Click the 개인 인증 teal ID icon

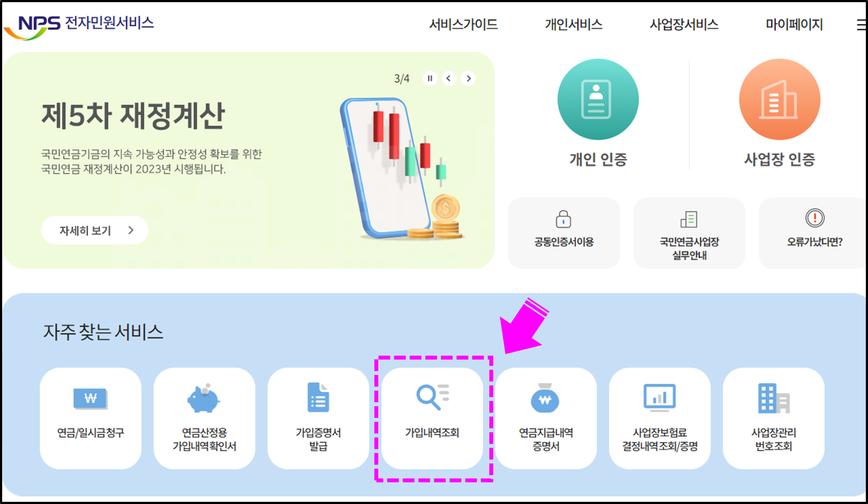[598, 99]
